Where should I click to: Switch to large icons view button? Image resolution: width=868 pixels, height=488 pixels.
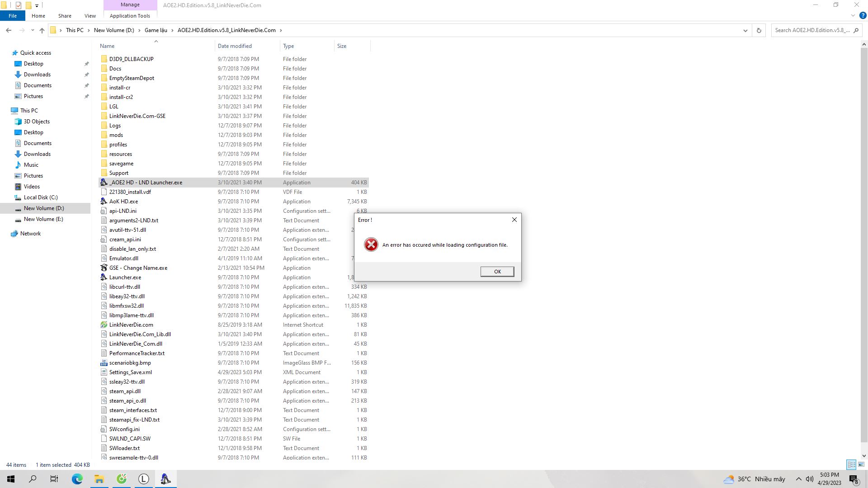[x=861, y=465]
